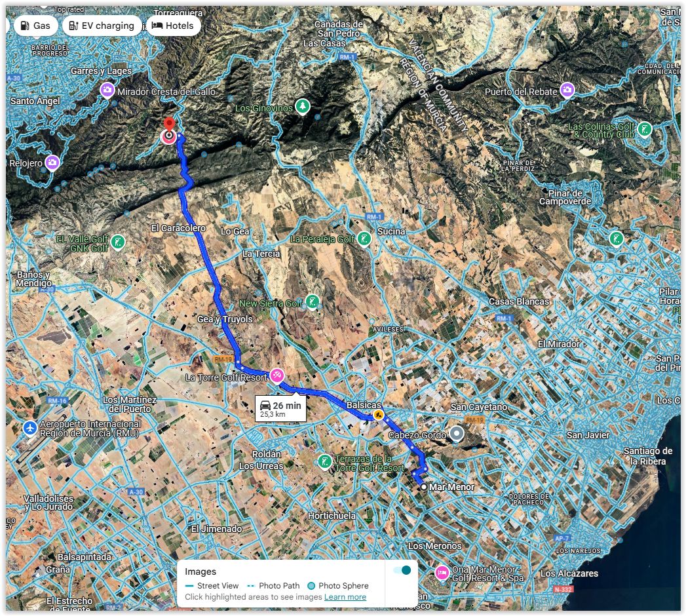Click the El Jimenado label
This screenshot has height=616, width=686.
217,529
